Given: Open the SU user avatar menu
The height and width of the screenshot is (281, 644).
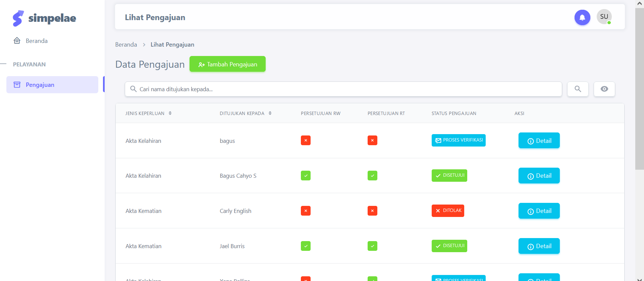Looking at the screenshot, I should 604,17.
